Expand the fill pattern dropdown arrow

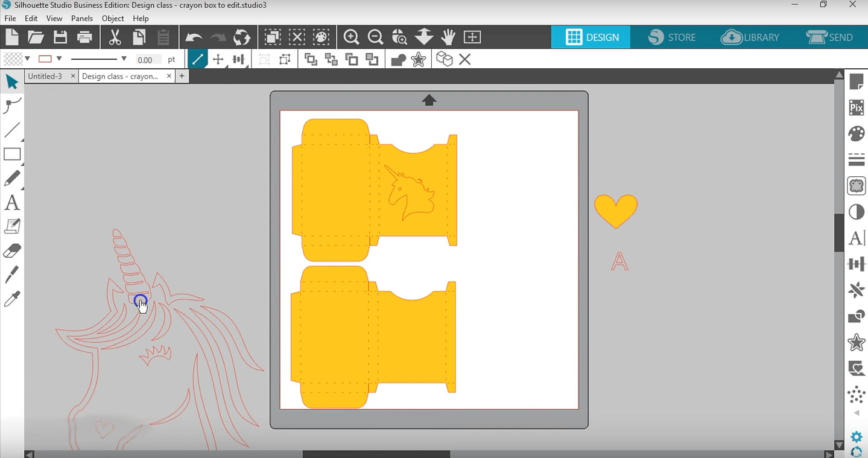[28, 59]
